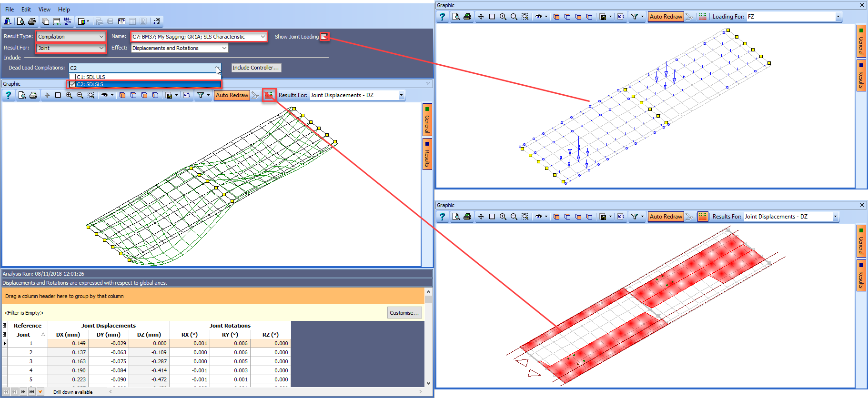Select the DZ value -0.472 for joint 5
The width and height of the screenshot is (868, 398).
149,379
